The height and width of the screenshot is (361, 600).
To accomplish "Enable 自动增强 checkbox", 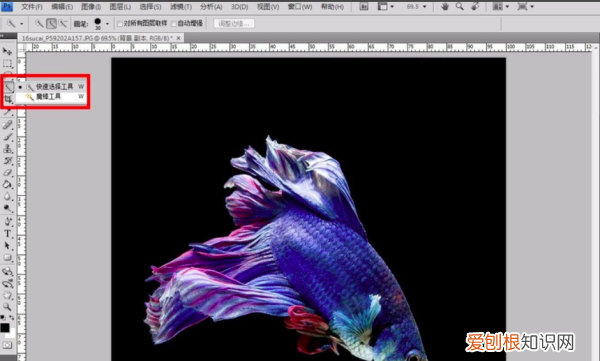I will [x=174, y=24].
